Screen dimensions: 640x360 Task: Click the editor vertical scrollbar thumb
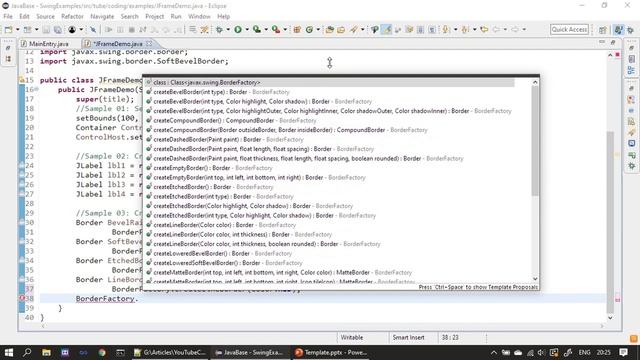click(610, 221)
